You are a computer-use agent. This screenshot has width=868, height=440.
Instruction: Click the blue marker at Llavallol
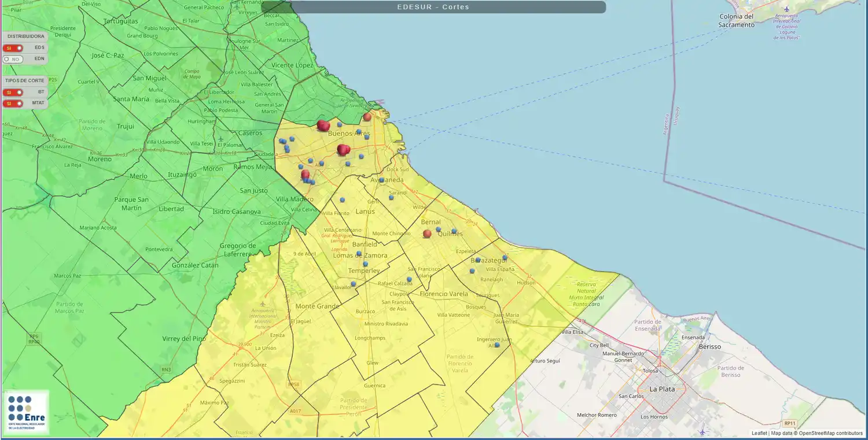[x=354, y=284]
